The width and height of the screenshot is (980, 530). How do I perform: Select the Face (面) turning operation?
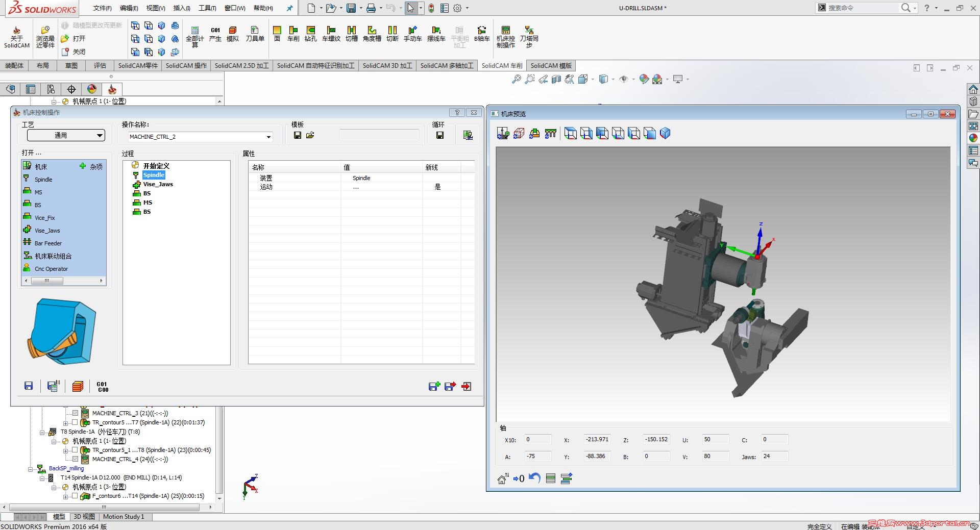[x=277, y=34]
